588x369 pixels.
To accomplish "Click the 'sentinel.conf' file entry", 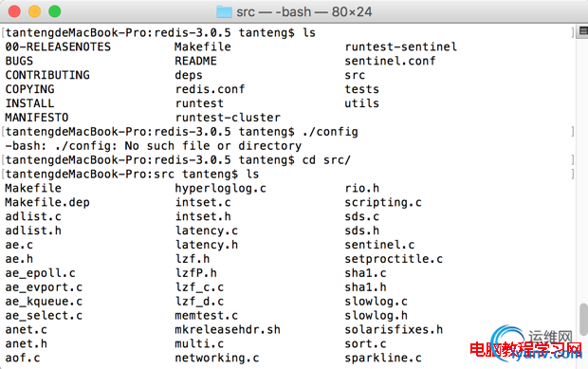I will pyautogui.click(x=390, y=61).
